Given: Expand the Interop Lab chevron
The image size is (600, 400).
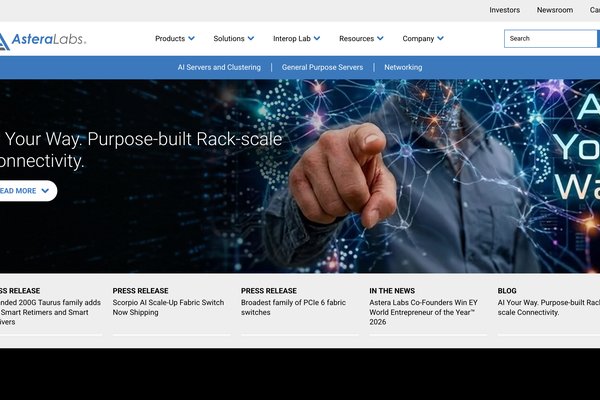Looking at the screenshot, I should (x=317, y=38).
